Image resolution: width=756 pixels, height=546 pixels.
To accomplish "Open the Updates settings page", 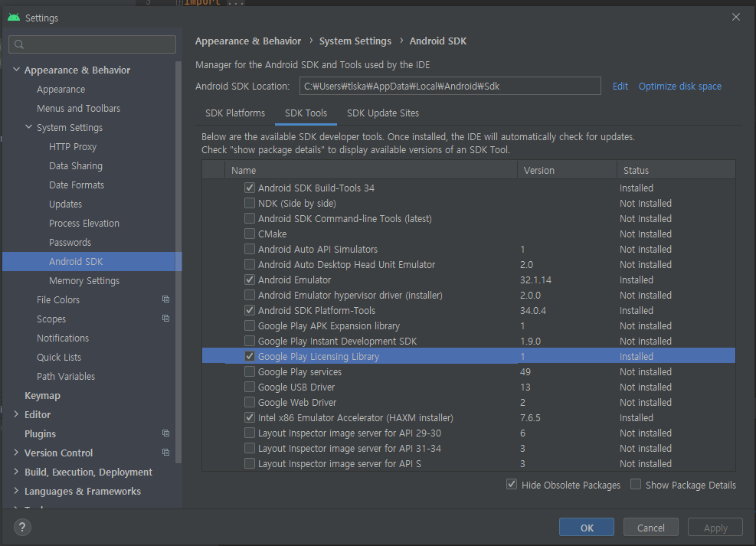I will (x=66, y=204).
